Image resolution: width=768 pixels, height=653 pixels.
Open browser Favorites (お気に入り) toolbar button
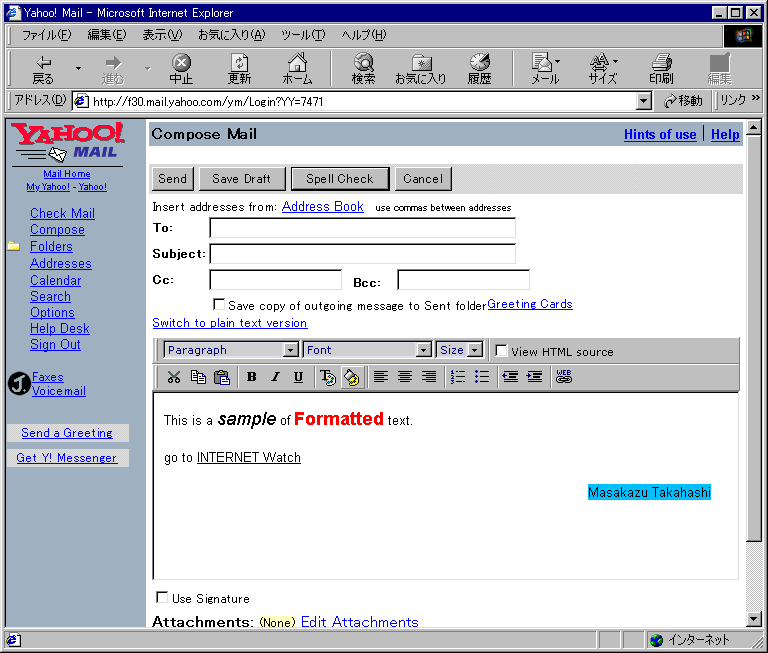(x=421, y=70)
